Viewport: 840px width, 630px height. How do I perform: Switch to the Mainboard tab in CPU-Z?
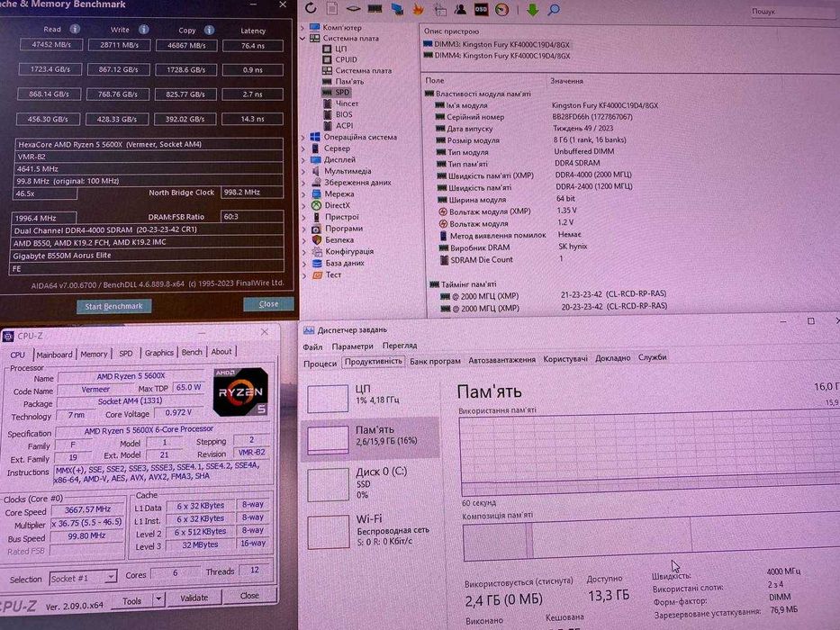pyautogui.click(x=54, y=355)
